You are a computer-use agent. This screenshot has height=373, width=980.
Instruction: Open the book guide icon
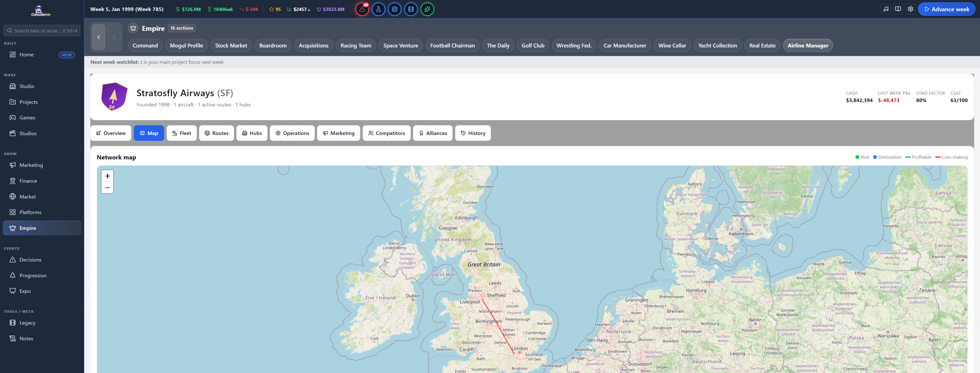pyautogui.click(x=898, y=9)
